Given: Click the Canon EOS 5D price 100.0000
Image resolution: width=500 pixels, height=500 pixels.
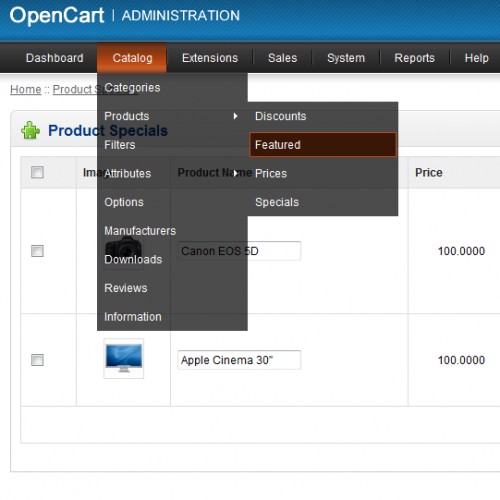Looking at the screenshot, I should tap(461, 251).
